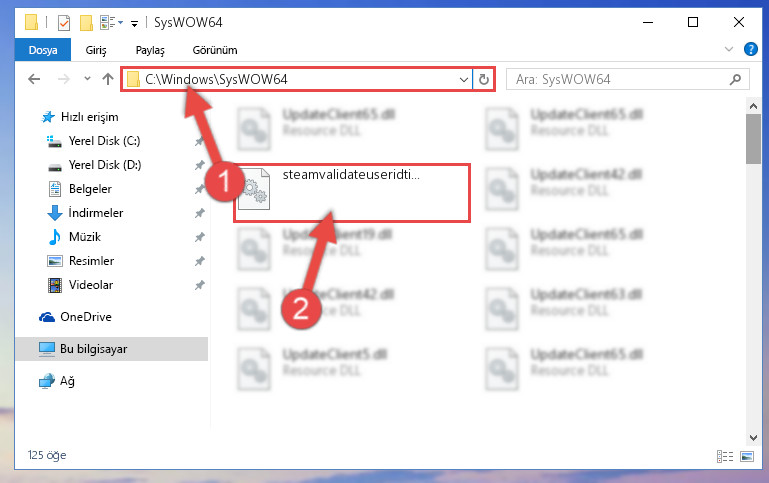Open the Dosya menu
The image size is (769, 483).
43,50
